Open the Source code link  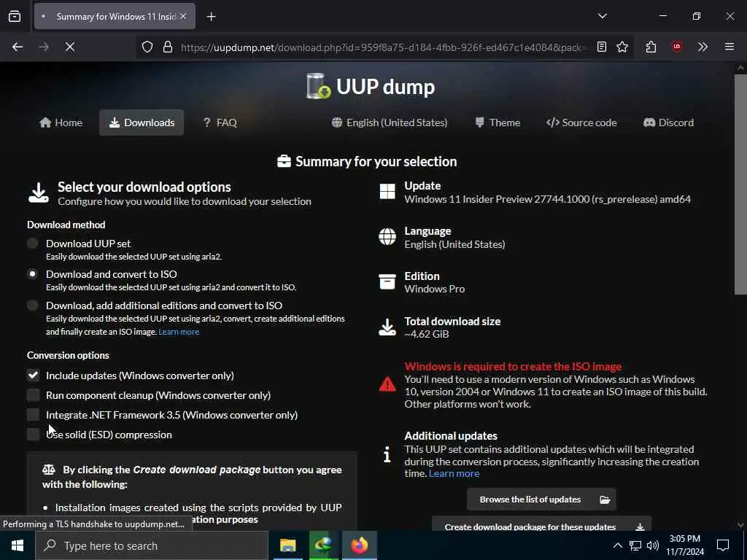point(581,122)
